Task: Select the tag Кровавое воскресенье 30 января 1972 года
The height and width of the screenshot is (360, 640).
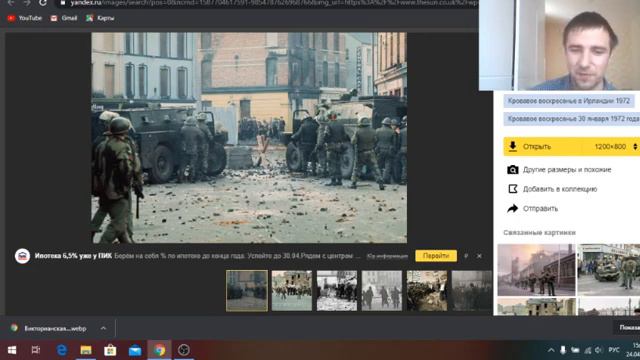Action: [x=572, y=119]
